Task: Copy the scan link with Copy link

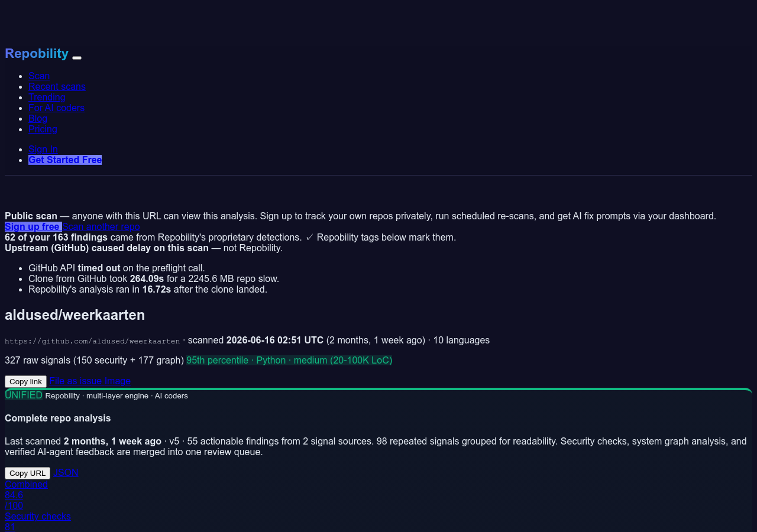Action: 25,382
